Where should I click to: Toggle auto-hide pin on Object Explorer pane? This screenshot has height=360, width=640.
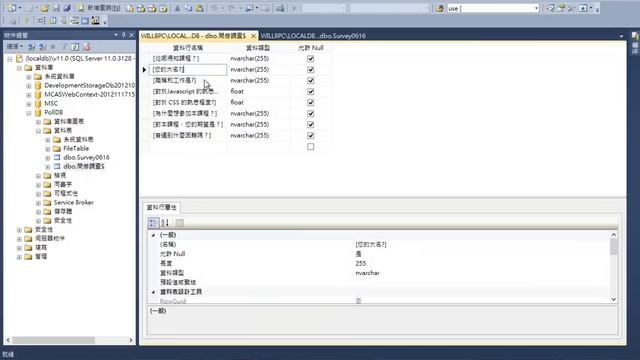click(124, 36)
